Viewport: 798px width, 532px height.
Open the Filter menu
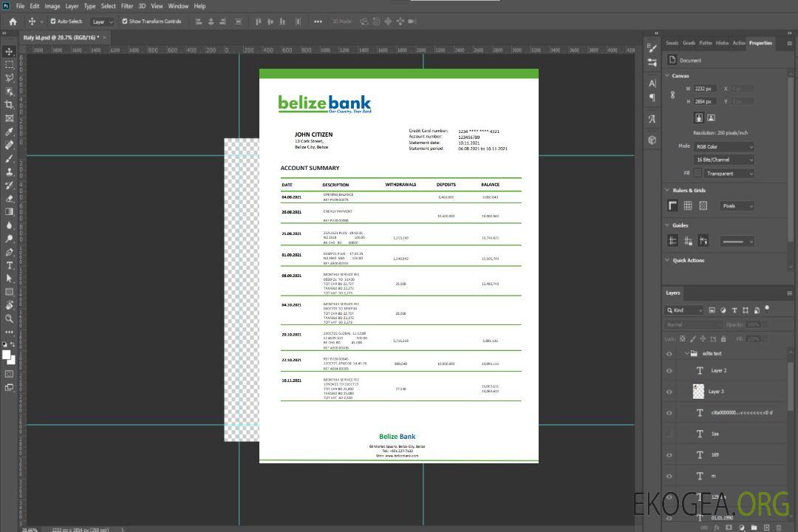[127, 6]
